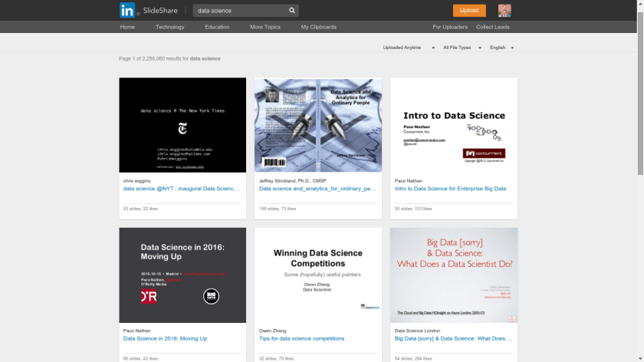Open the All File Types dropdown
Viewport: 644px width, 362px height.
[460, 48]
